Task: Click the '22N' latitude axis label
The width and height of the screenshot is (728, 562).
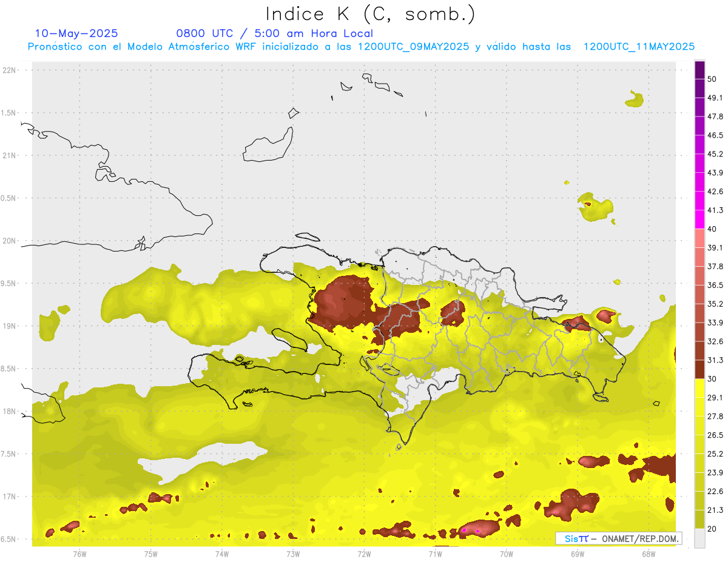Action: (x=9, y=70)
